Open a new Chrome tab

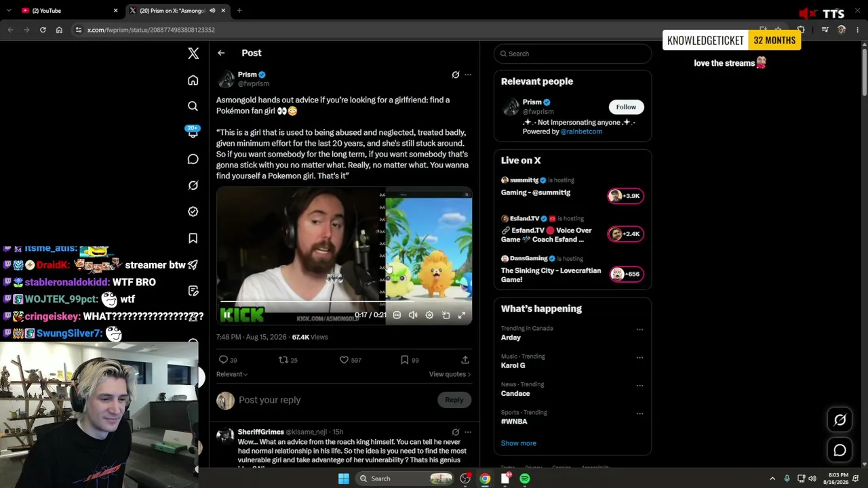pyautogui.click(x=239, y=10)
